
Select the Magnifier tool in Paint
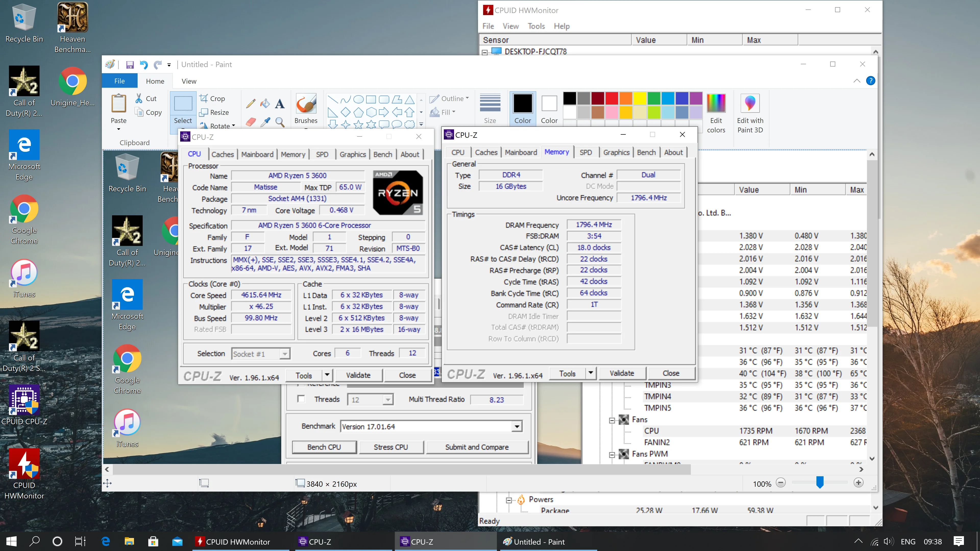coord(280,122)
